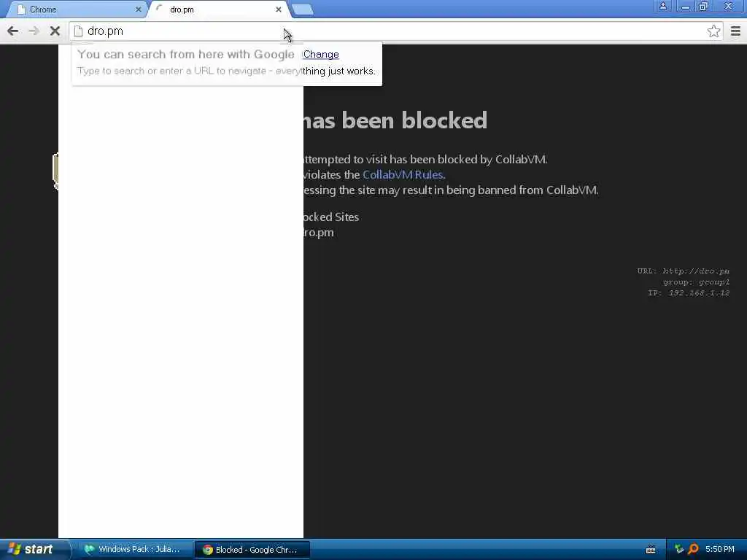Click the keyboard icon in the taskbar
The height and width of the screenshot is (560, 747).
point(651,550)
